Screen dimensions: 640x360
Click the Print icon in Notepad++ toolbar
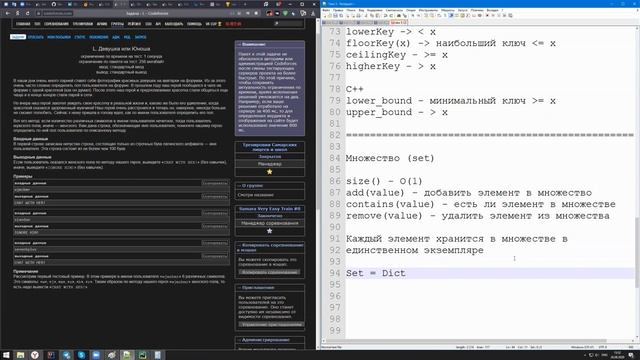coord(358,16)
